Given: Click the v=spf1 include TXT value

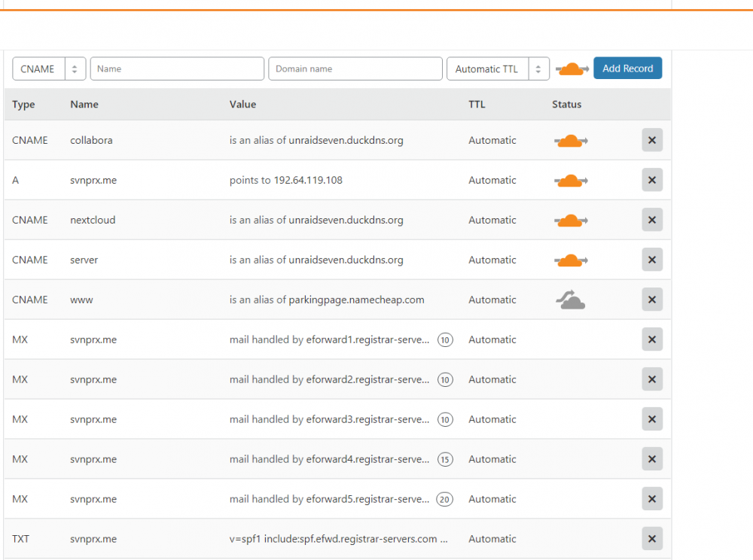Looking at the screenshot, I should point(339,539).
